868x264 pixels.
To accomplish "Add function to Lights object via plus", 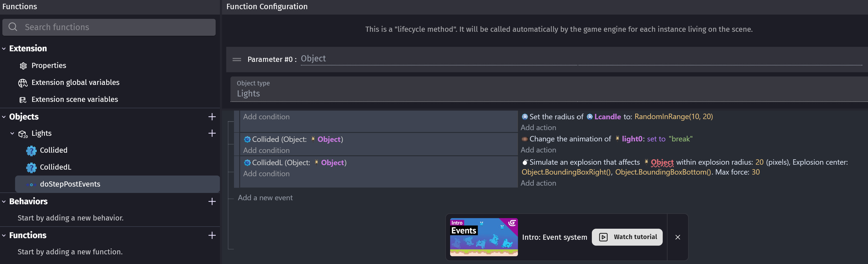I will (212, 133).
